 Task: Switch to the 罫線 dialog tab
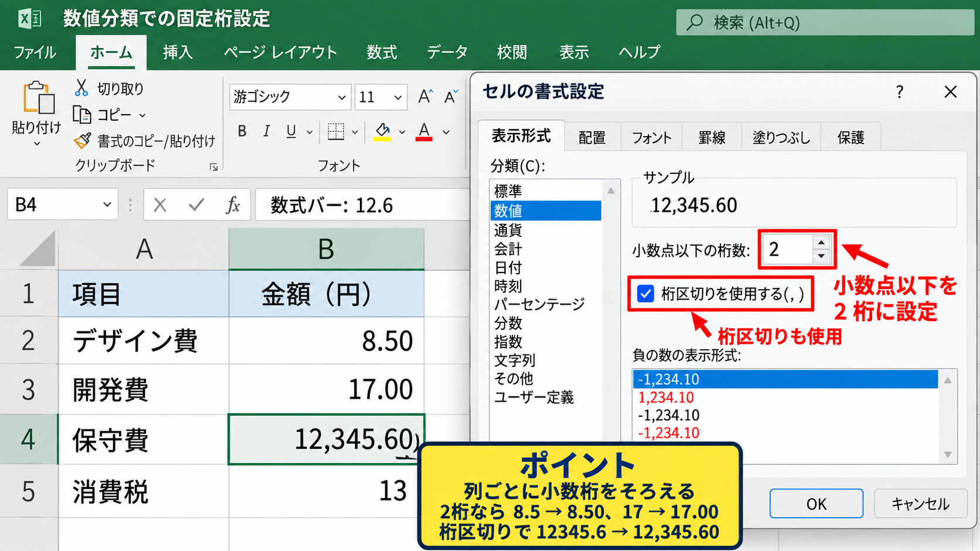click(x=712, y=137)
